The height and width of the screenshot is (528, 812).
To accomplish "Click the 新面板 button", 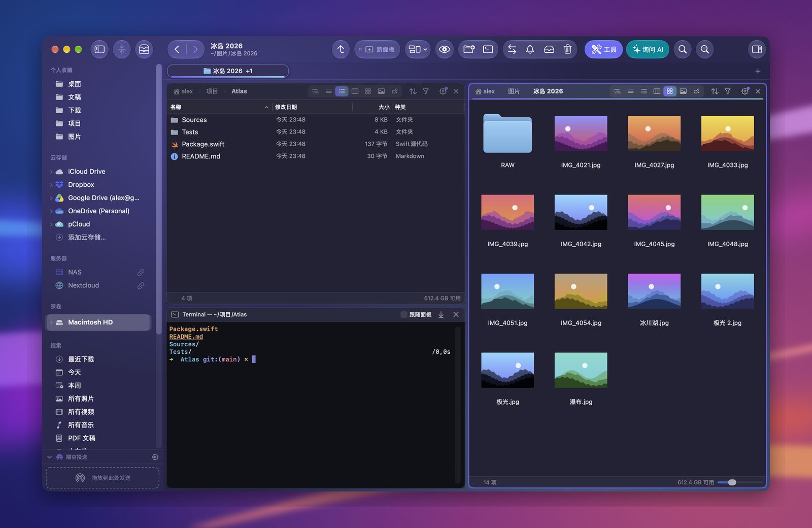I will pos(377,49).
